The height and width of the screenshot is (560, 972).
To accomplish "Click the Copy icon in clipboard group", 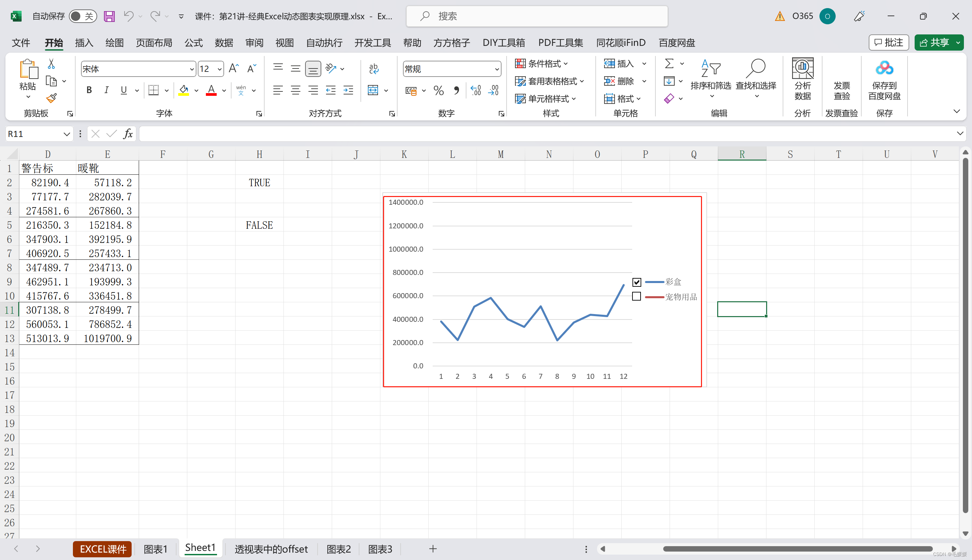I will coord(51,81).
